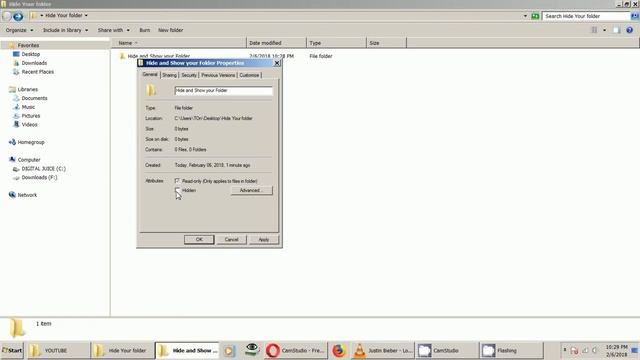Sort by the Date modified column
Screen dimensions: 640x360
coord(276,43)
